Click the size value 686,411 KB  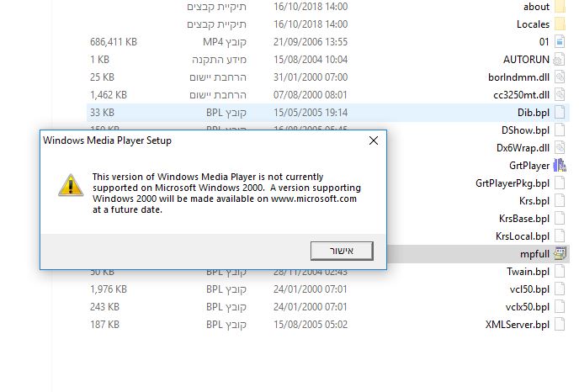114,42
